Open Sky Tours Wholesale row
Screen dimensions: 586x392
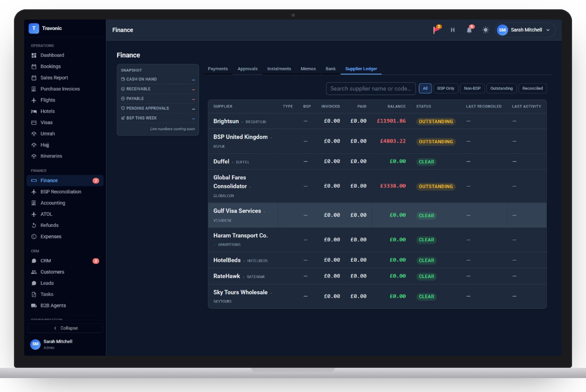coord(377,296)
